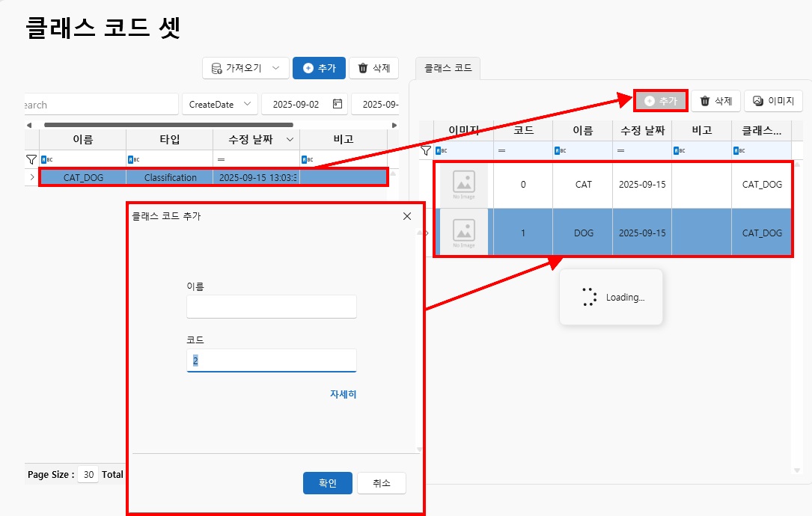The height and width of the screenshot is (516, 812).
Task: Click the filter funnel icon in class code grid
Action: (425, 150)
